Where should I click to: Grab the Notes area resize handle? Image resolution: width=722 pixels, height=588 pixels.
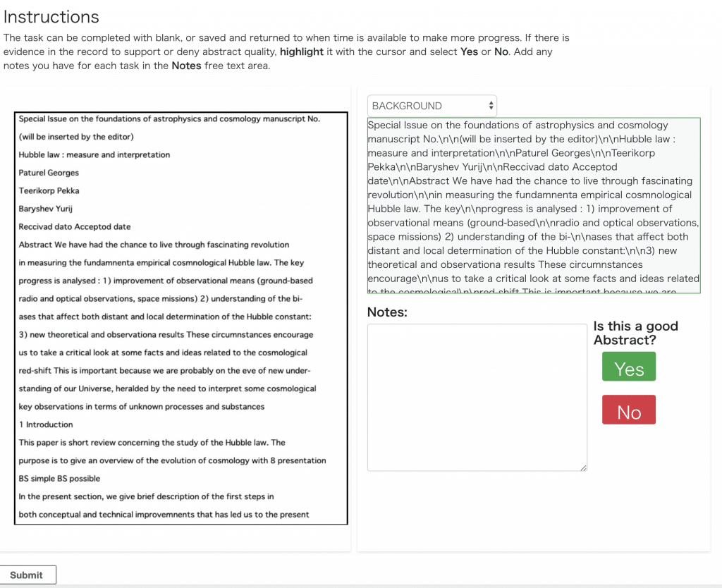tap(583, 468)
